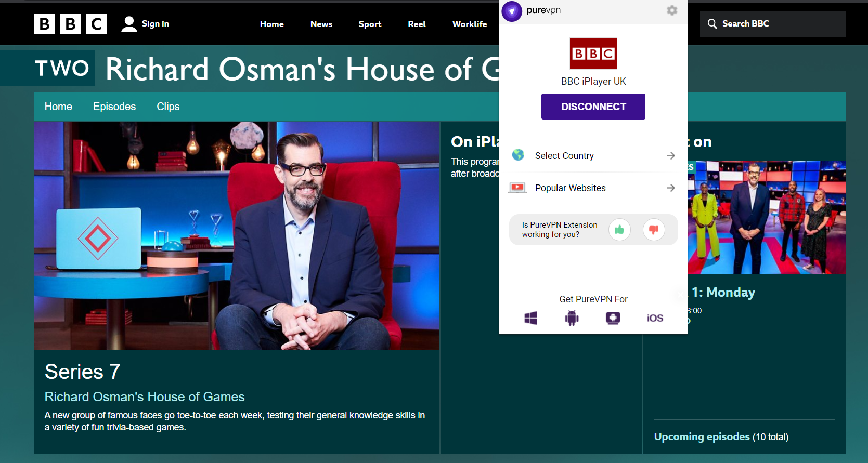868x463 pixels.
Task: Get PureVPN for Android icon
Action: tap(572, 318)
